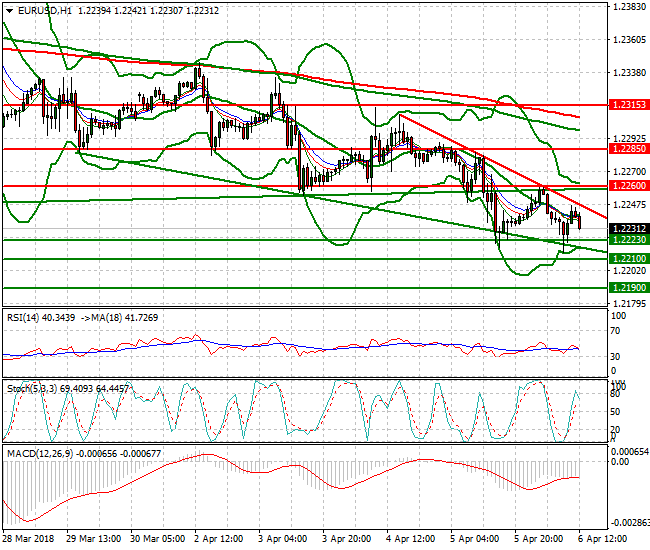650x550 pixels.
Task: Click the 1.22020 price scale value
Action: 629,271
